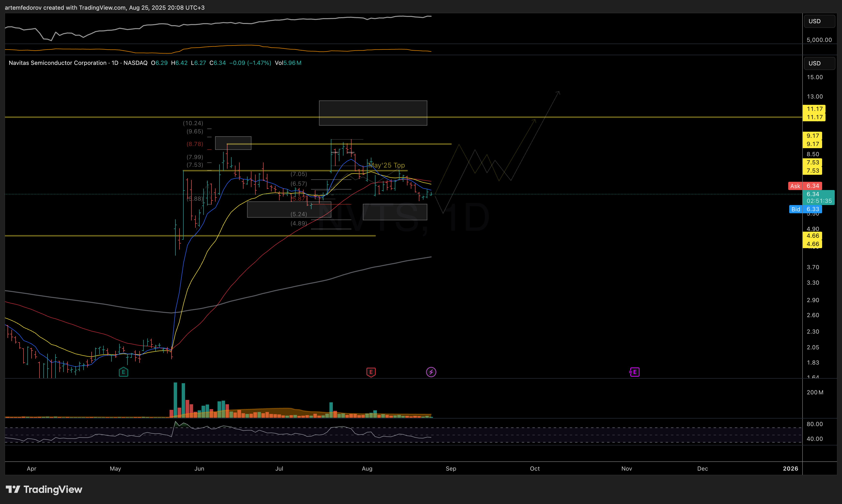Click the May'25 Top annotation text
This screenshot has height=504, width=842.
point(387,165)
